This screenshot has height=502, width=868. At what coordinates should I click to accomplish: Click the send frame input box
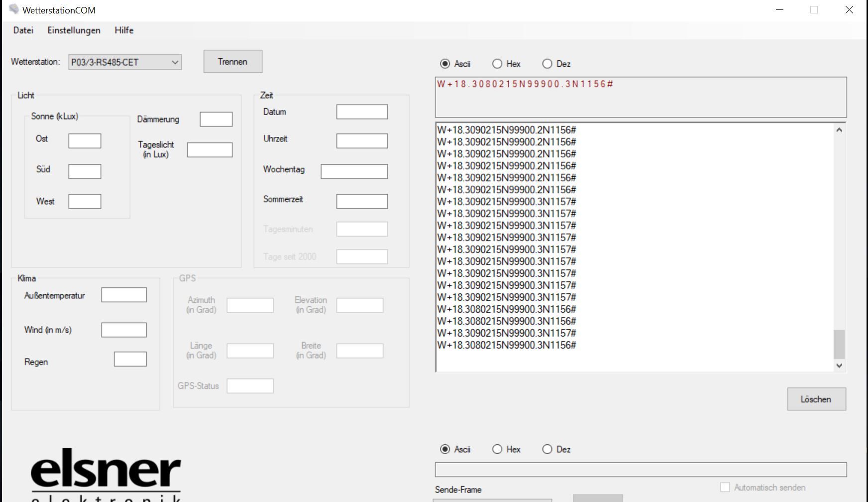[641, 470]
